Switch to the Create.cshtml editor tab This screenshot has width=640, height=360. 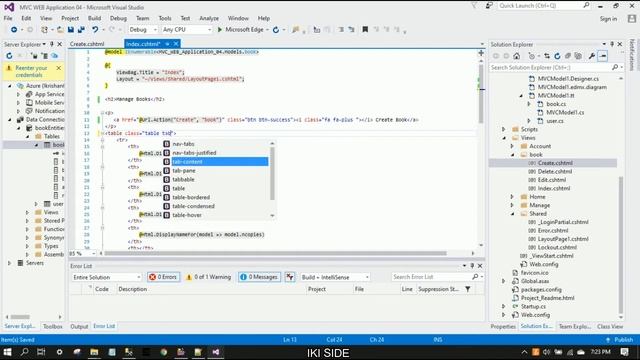pos(87,44)
